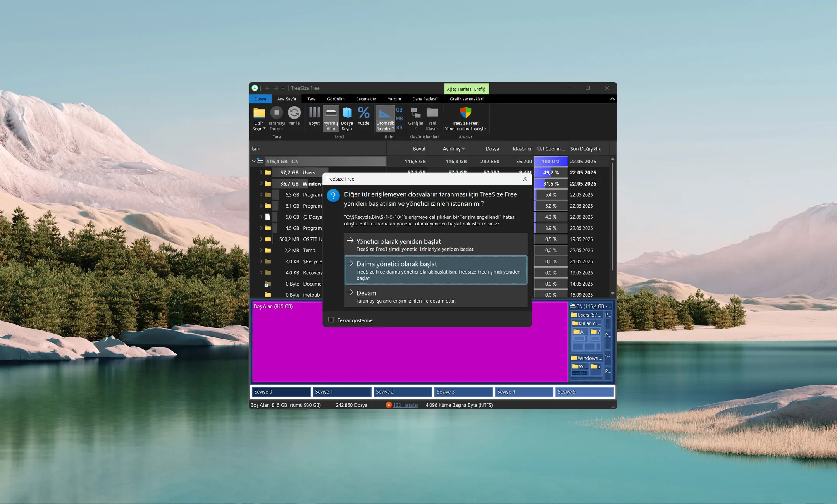Click the Windows folder tile in the treemap
The height and width of the screenshot is (504, 837).
coord(586,358)
